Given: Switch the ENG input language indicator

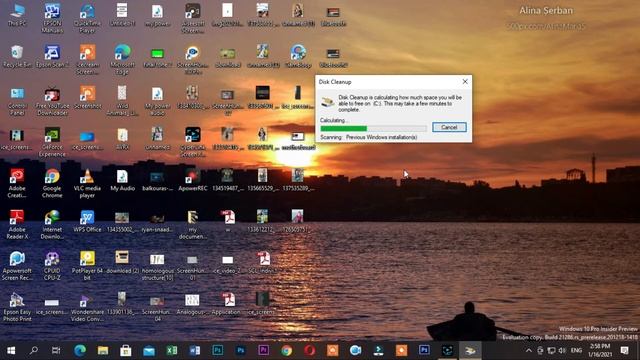Looking at the screenshot, I should coord(576,350).
